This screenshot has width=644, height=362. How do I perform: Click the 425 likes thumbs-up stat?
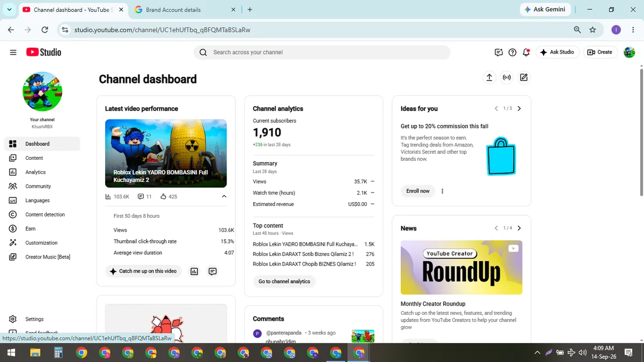point(169,197)
